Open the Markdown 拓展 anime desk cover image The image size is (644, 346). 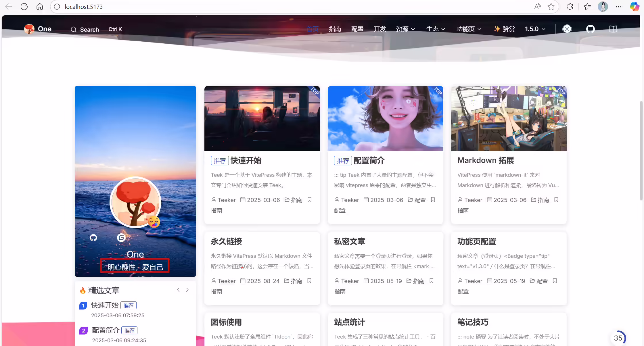point(509,118)
